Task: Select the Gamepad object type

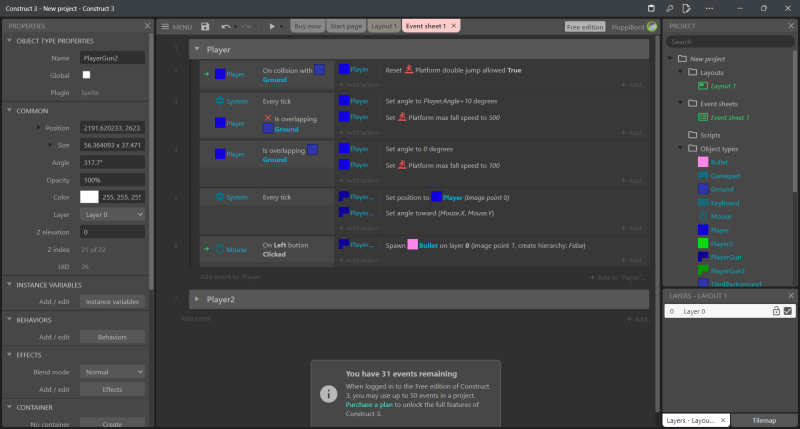Action: point(724,176)
